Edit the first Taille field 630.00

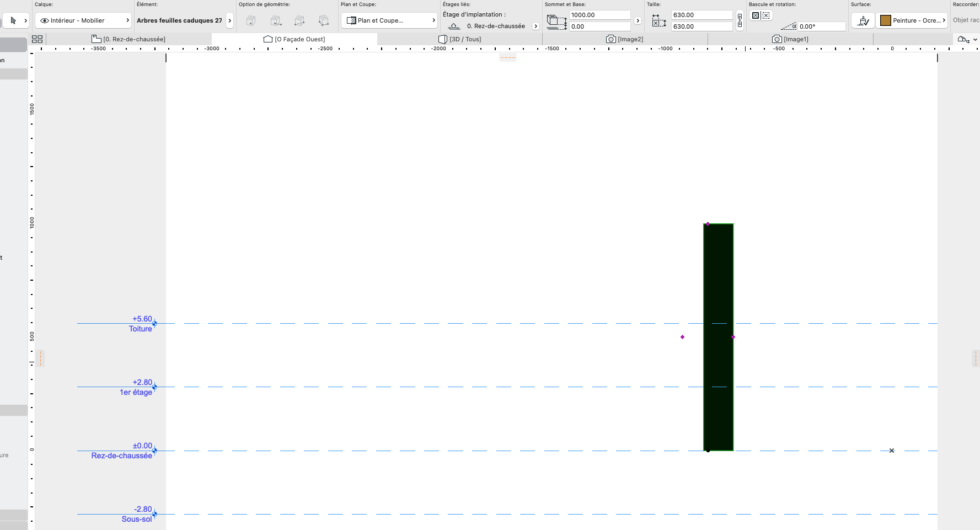(x=702, y=15)
